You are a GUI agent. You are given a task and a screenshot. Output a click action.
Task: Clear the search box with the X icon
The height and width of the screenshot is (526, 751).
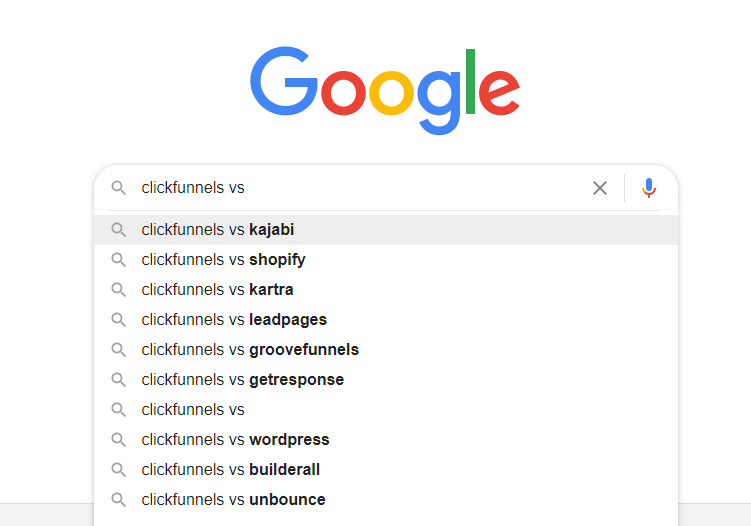point(600,188)
